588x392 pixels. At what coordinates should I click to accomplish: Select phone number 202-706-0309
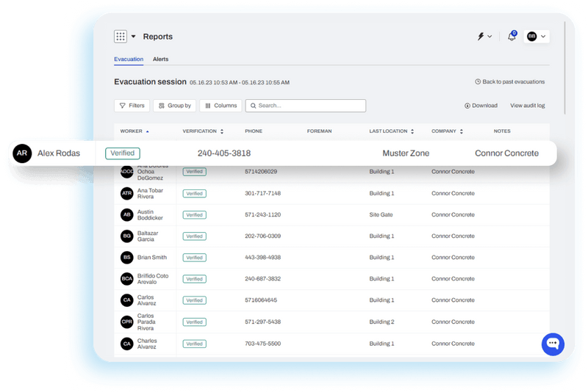263,236
